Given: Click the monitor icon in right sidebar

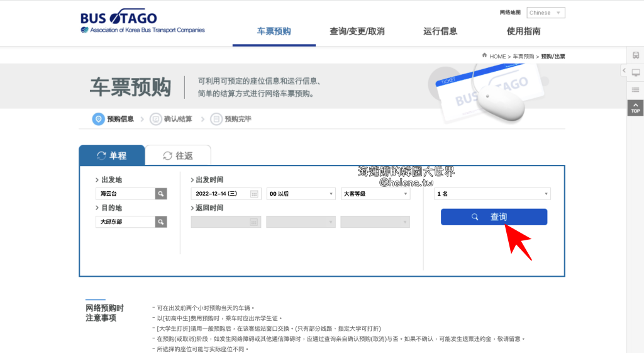Looking at the screenshot, I should 635,73.
